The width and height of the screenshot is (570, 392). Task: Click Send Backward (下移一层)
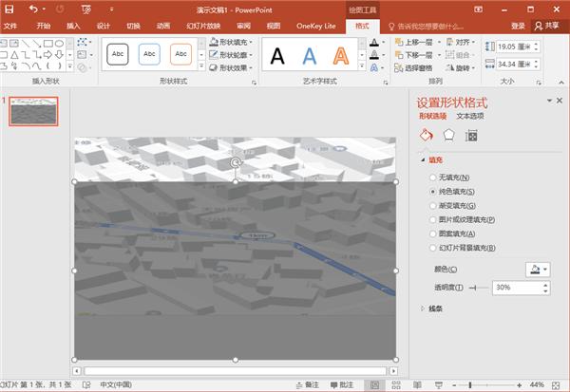(414, 55)
